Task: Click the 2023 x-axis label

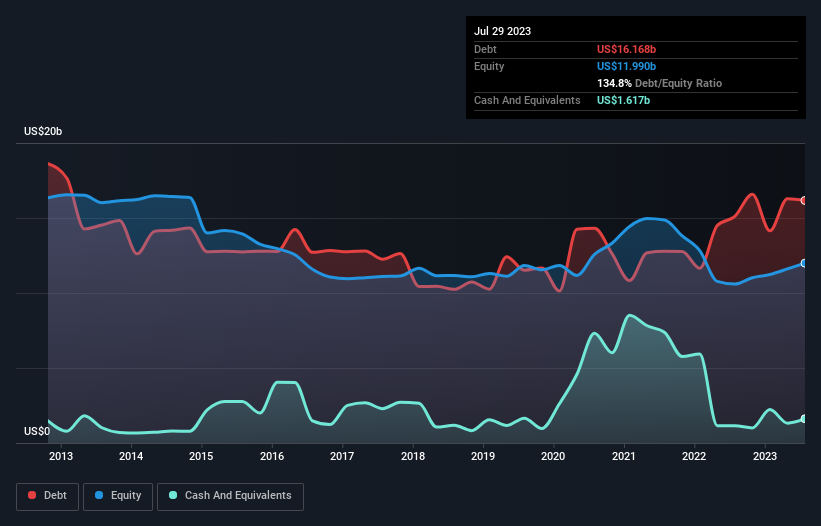Action: coord(765,456)
